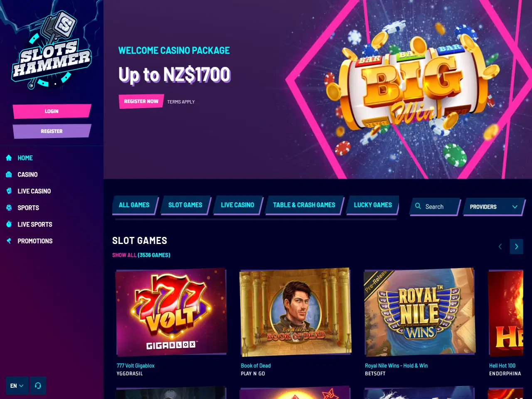
Task: Click Register Now on the welcome banner
Action: point(141,101)
